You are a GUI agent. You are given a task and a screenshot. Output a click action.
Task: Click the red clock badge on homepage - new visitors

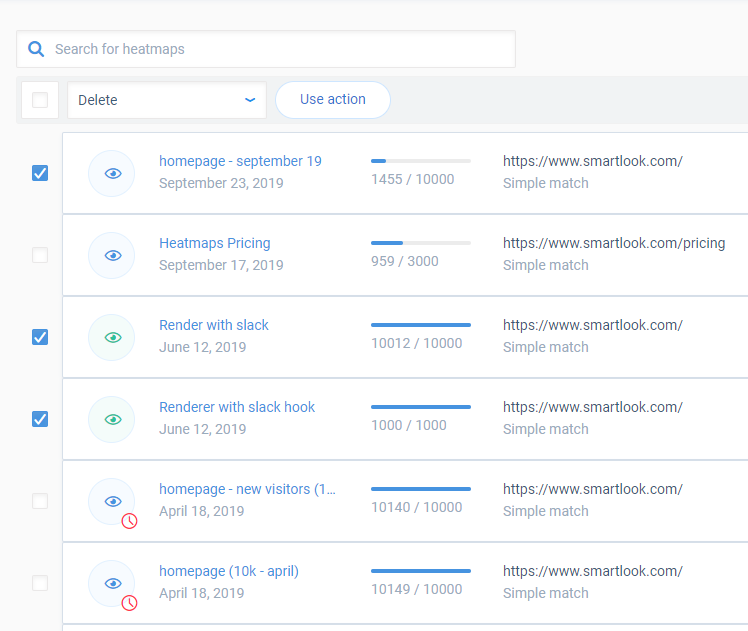click(x=129, y=521)
